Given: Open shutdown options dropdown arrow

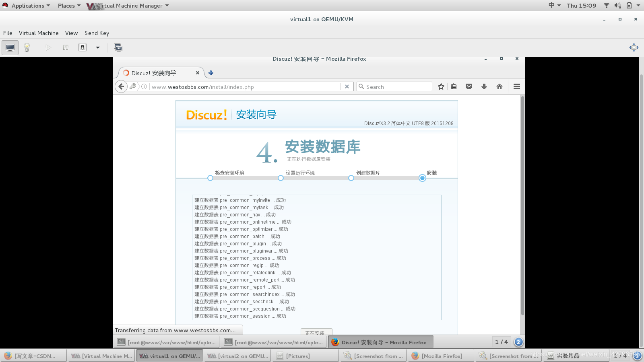Looking at the screenshot, I should 97,47.
